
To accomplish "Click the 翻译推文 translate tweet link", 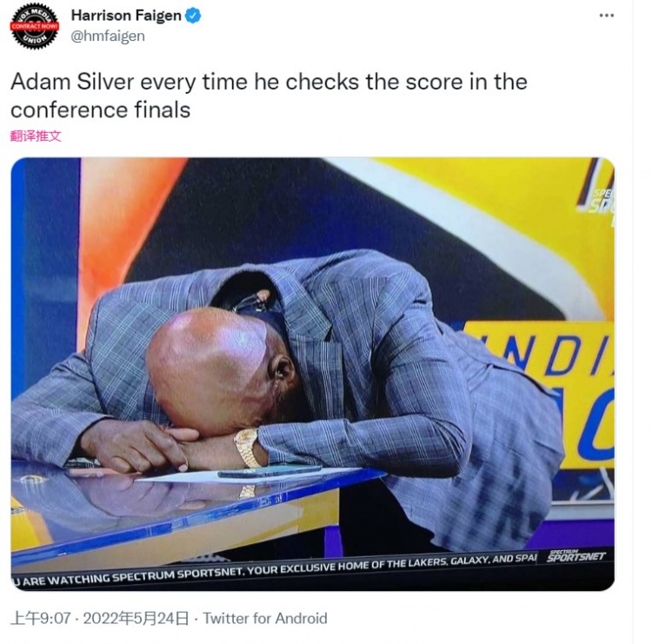I will tap(36, 136).
